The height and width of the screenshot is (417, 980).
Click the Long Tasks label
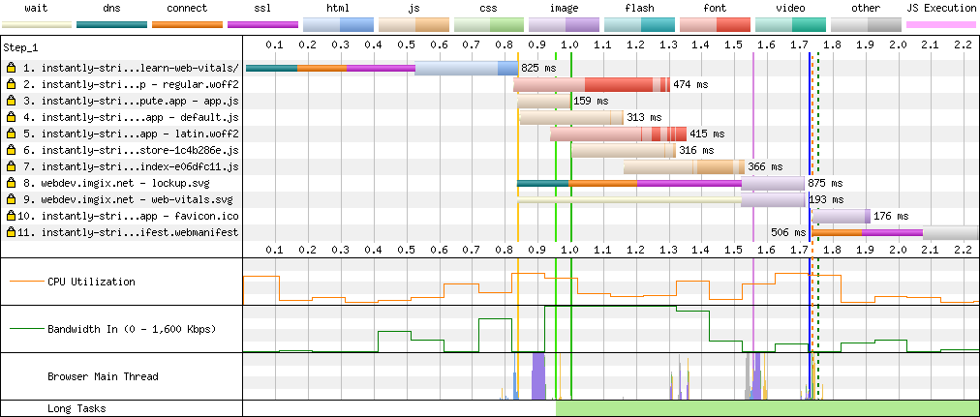(75, 409)
